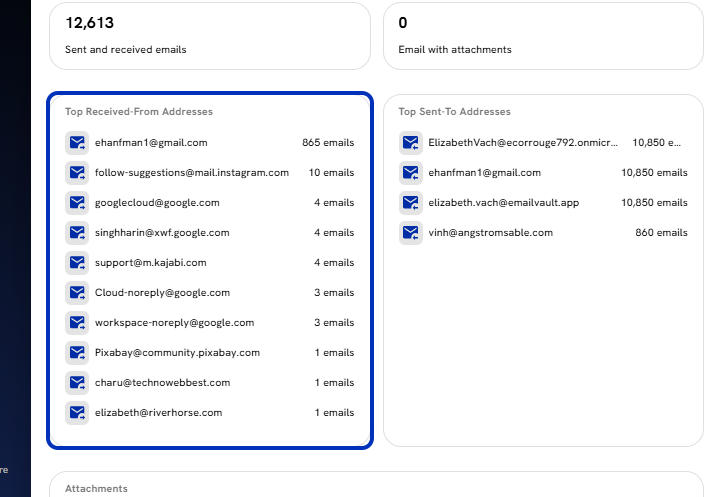The image size is (715, 497).
Task: Click the Attachments section heading
Action: [96, 489]
